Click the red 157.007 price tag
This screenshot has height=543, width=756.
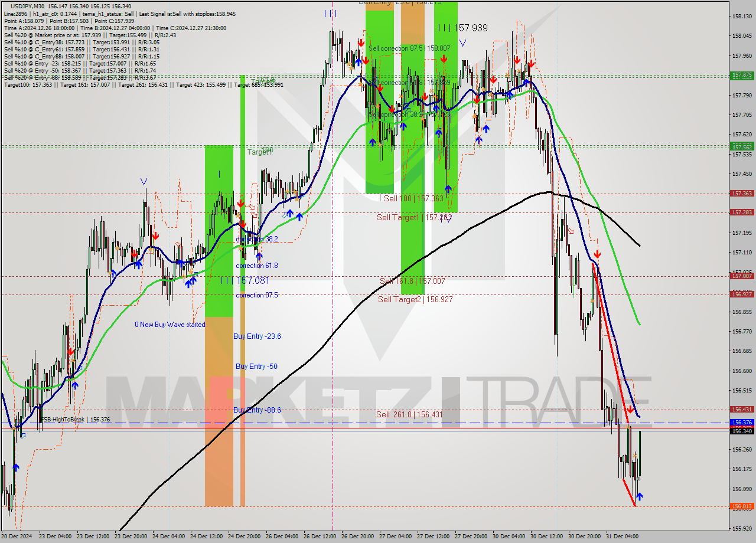[x=742, y=276]
